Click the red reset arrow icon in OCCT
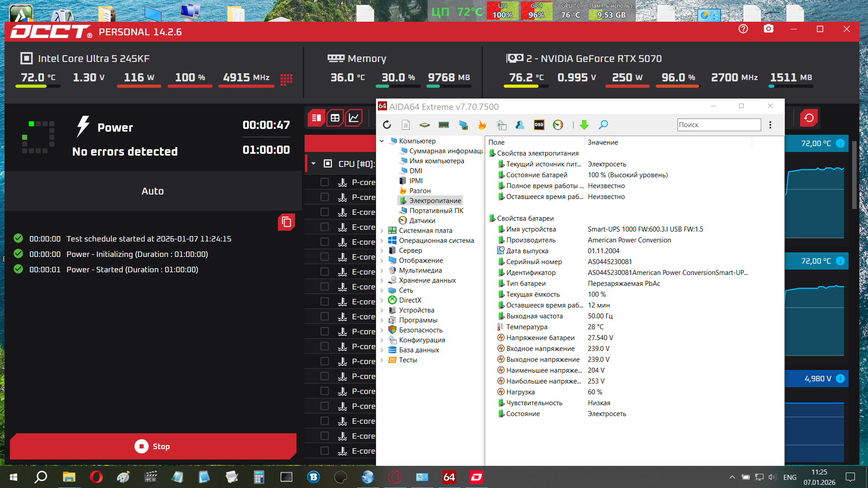The image size is (868, 488). click(x=809, y=118)
